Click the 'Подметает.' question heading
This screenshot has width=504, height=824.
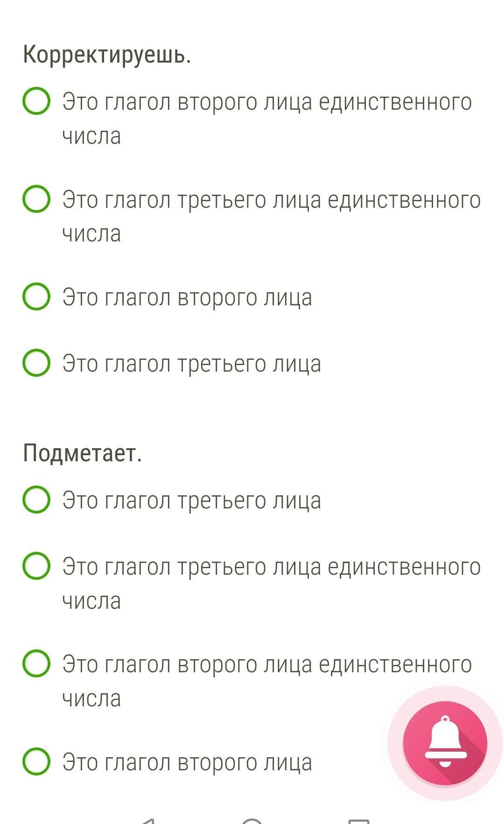pos(82,452)
